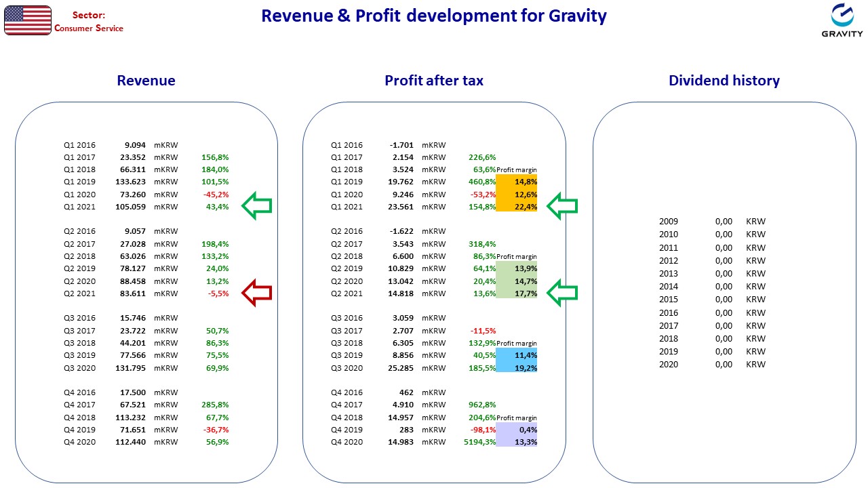This screenshot has height=488, width=868.
Task: Click the -98,1% profit decline figure
Action: tap(483, 430)
